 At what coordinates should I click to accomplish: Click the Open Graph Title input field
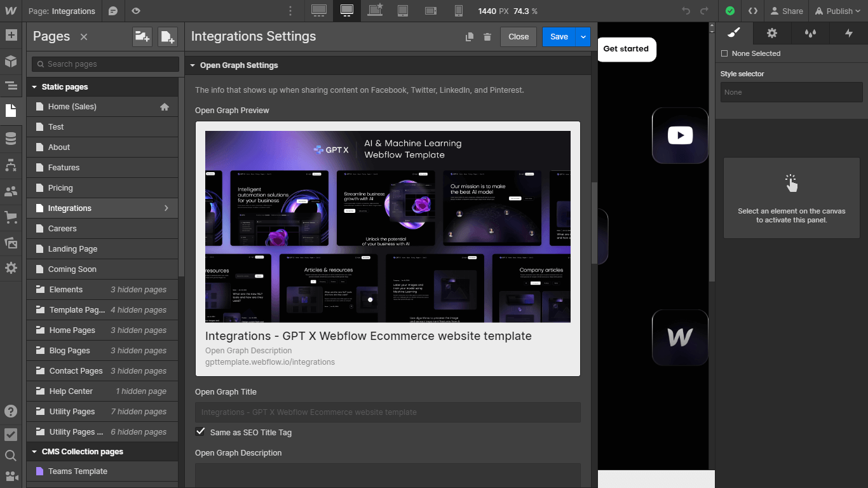tap(388, 412)
